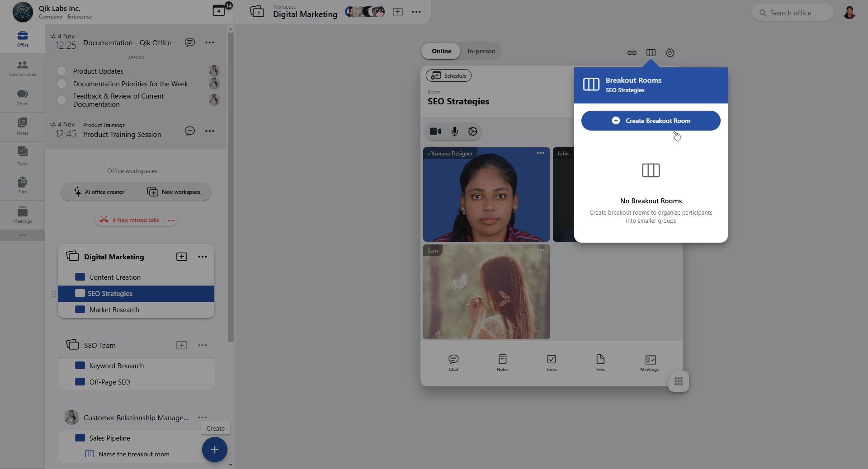The width and height of the screenshot is (868, 469).
Task: Expand more options beside missed calls
Action: [x=171, y=220]
